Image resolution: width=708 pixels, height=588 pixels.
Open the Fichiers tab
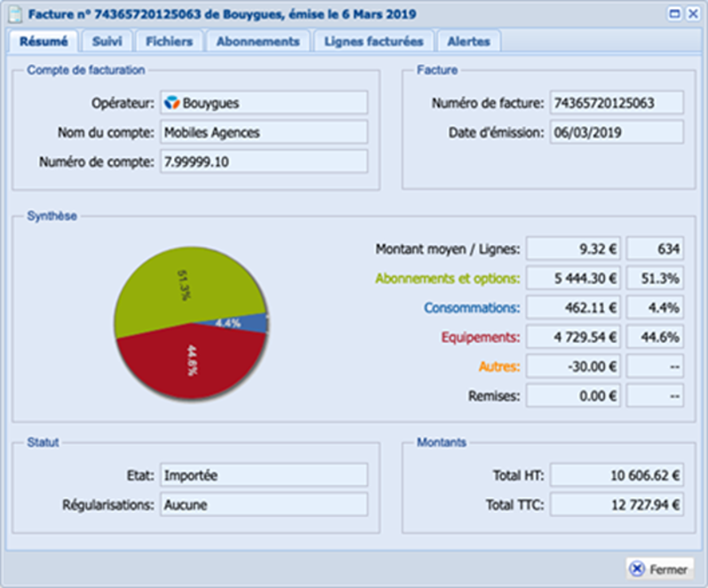pos(169,42)
